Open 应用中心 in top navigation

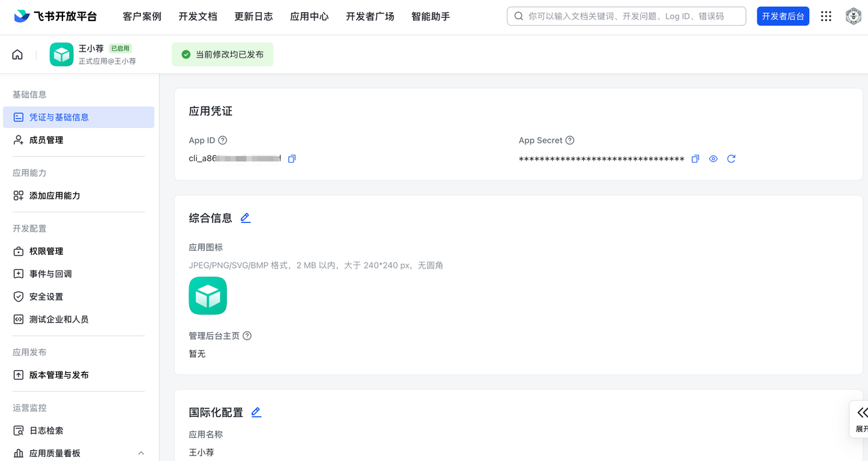coord(309,16)
